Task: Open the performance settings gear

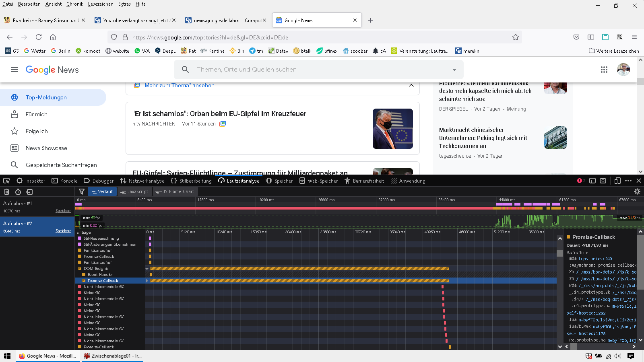Action: [x=637, y=192]
